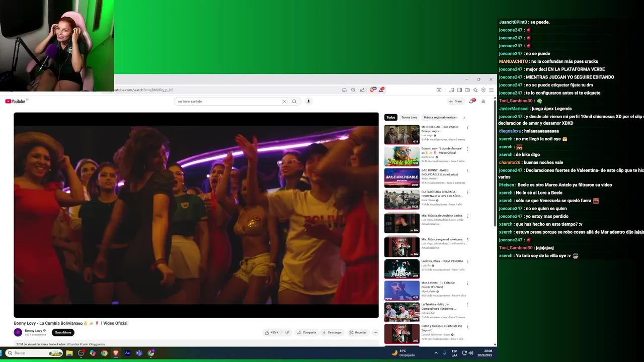Open Bonny Lovy channel avatar
This screenshot has width=644, height=362.
tap(18, 332)
